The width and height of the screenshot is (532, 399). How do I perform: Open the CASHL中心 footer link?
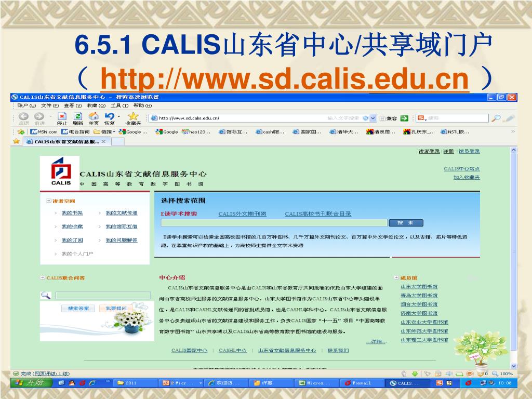(x=232, y=351)
